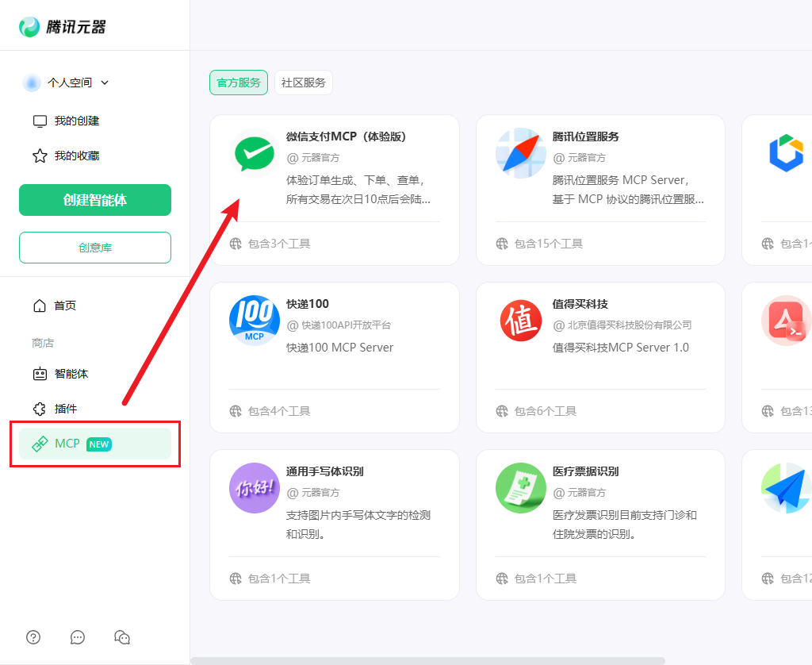Click the horizontal scrollbar at the bottom
This screenshot has width=812, height=665.
tap(427, 661)
